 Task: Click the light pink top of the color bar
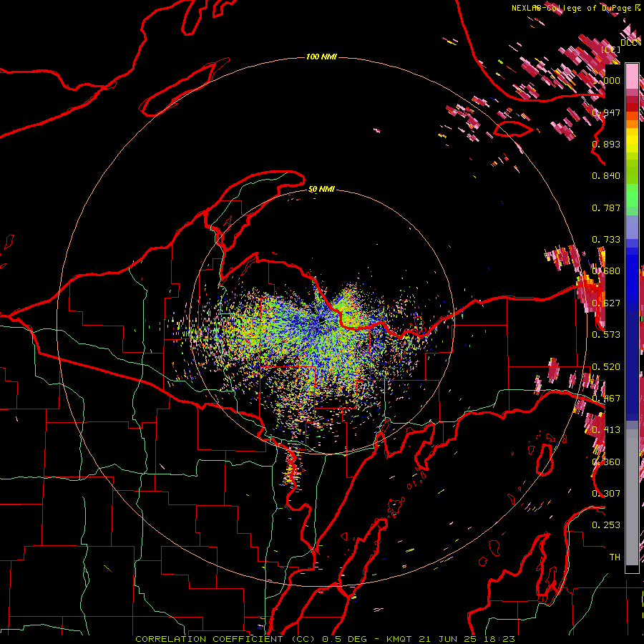point(632,76)
